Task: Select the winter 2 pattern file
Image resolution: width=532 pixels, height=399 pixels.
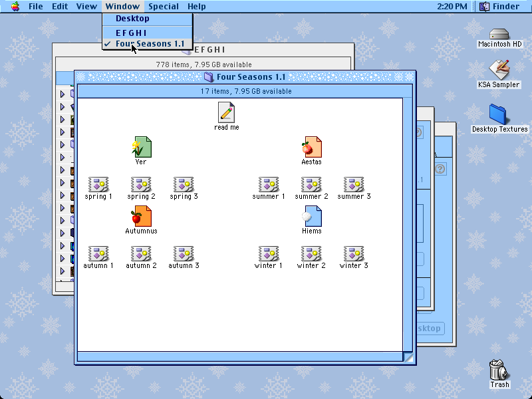Action: click(x=311, y=257)
